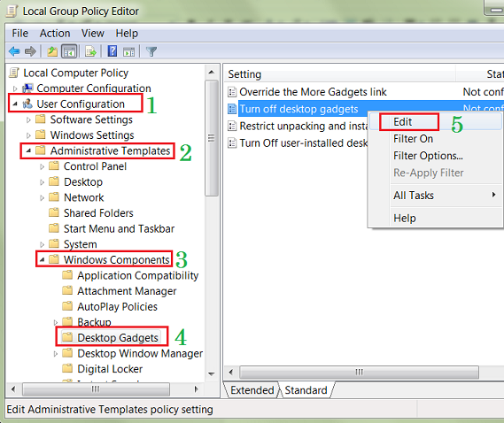
Task: Open the Help toolbar icon
Action: pos(112,51)
